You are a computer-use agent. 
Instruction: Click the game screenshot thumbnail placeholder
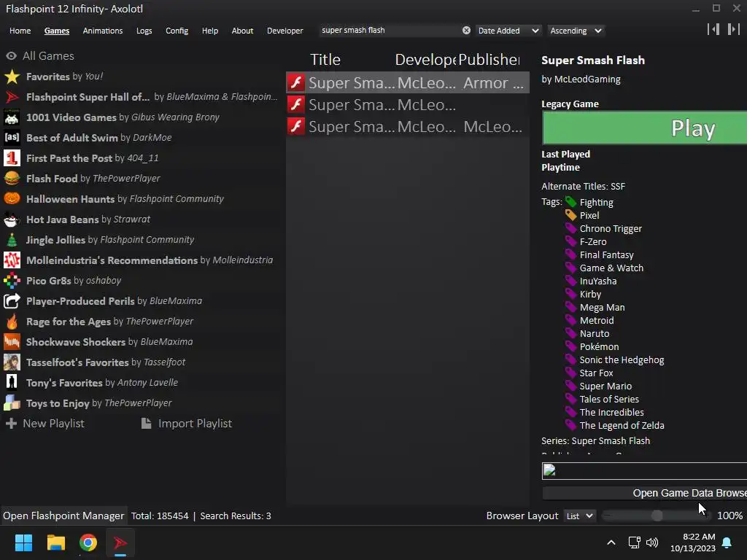(645, 470)
